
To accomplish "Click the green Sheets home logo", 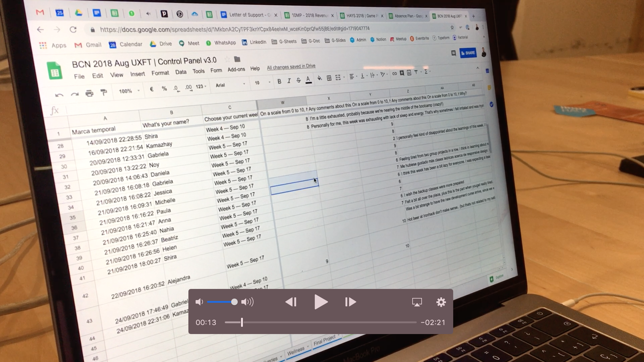I will click(x=55, y=71).
